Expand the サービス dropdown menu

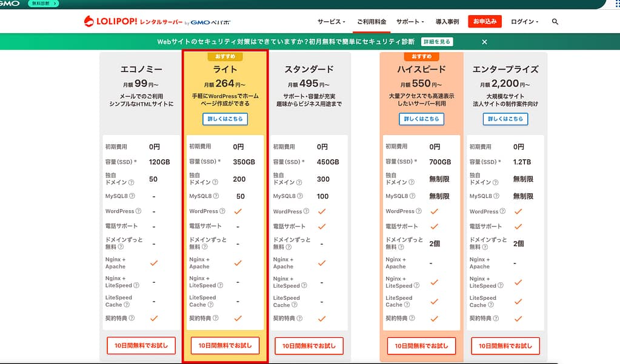click(331, 22)
